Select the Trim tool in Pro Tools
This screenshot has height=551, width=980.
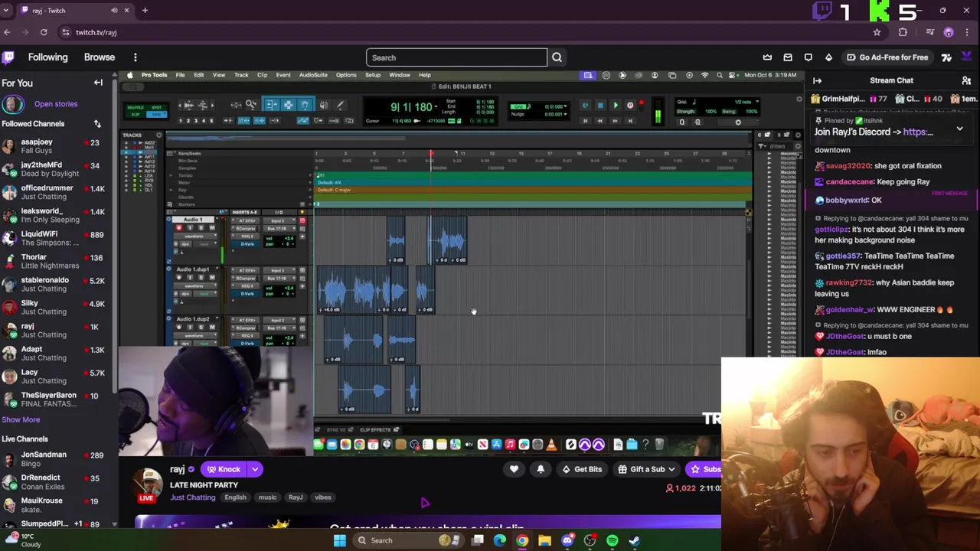pos(271,105)
